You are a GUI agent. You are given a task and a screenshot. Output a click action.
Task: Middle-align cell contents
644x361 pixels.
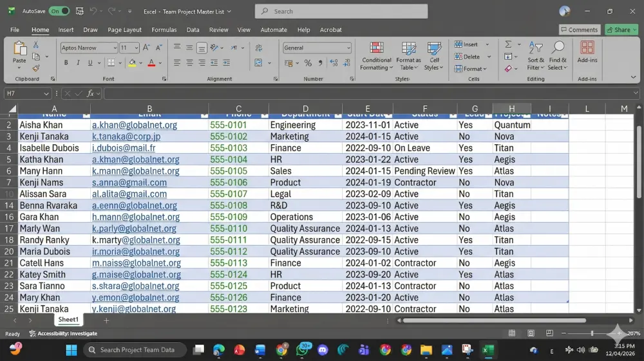[189, 48]
